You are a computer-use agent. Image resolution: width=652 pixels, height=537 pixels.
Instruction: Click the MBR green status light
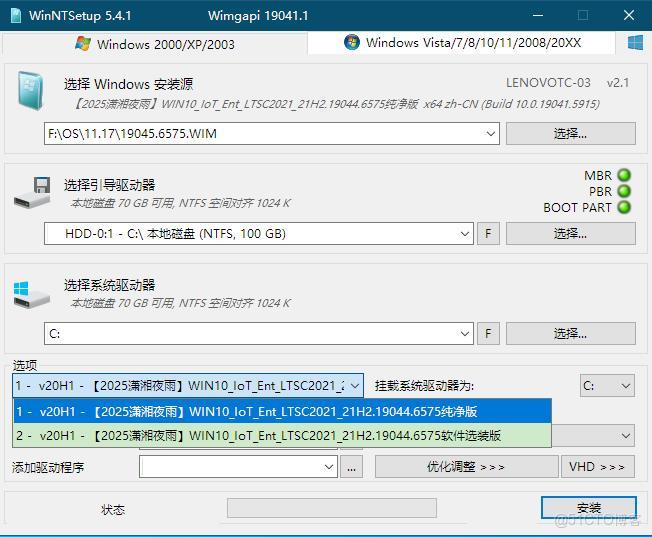click(624, 175)
